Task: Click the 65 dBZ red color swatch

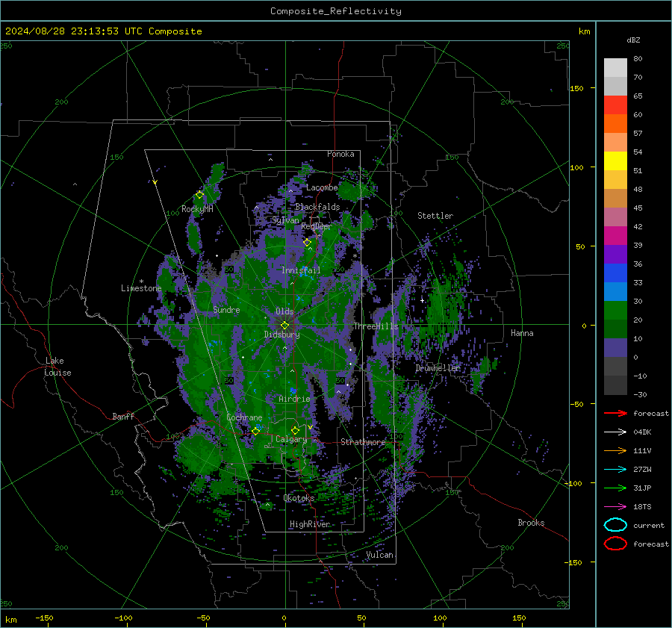Action: 615,105
